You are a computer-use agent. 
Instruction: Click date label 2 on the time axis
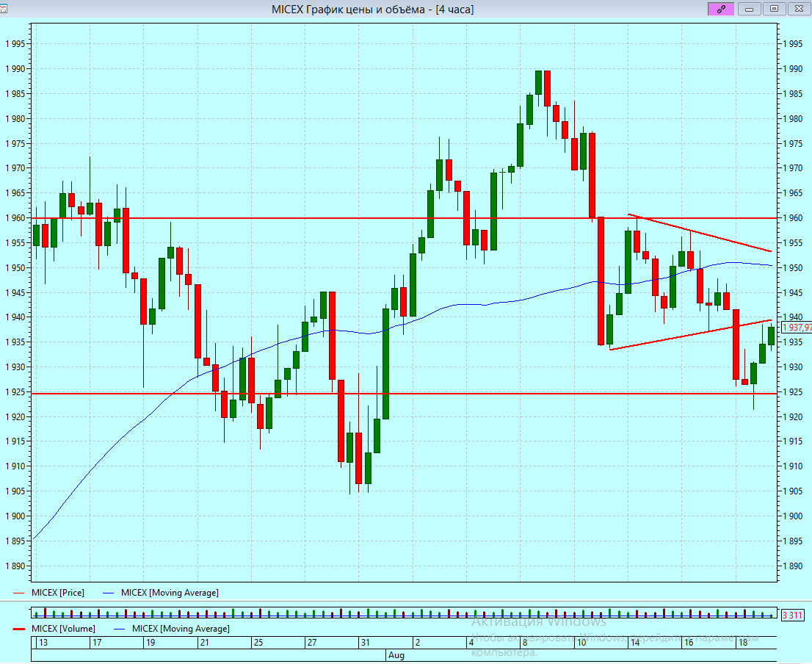click(x=417, y=643)
